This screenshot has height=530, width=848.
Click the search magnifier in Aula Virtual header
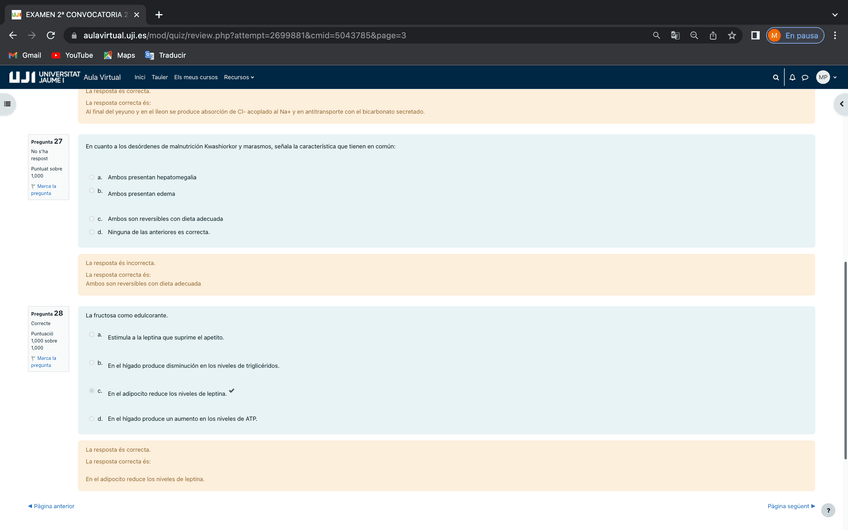tap(776, 77)
